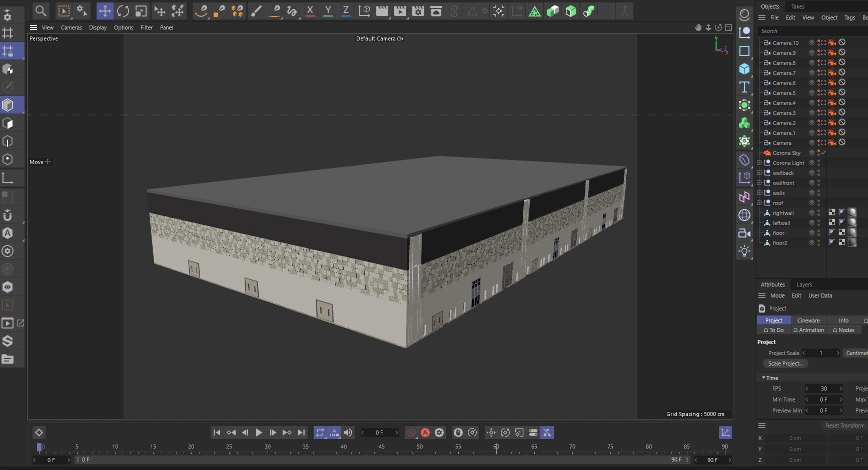The width and height of the screenshot is (868, 470).
Task: Open the Project Scale units dropdown
Action: click(856, 353)
